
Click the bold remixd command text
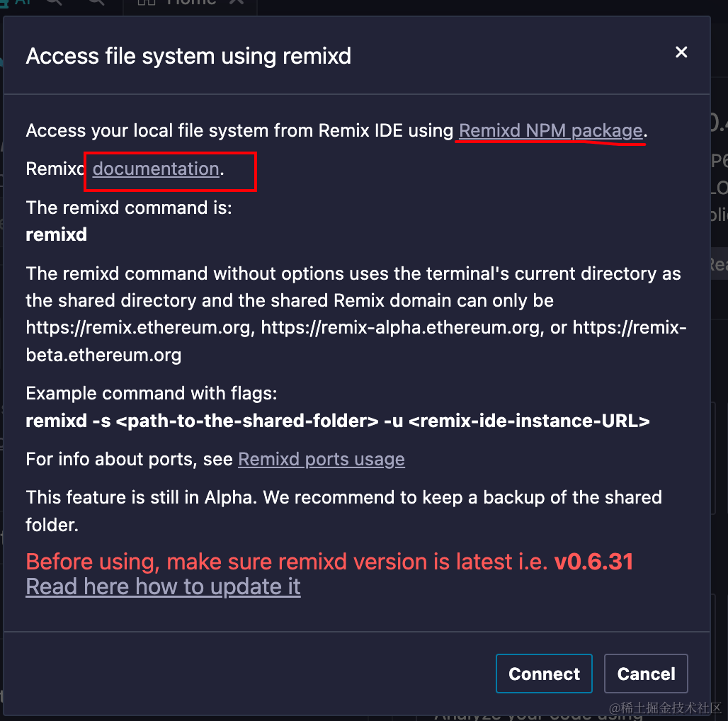click(56, 234)
